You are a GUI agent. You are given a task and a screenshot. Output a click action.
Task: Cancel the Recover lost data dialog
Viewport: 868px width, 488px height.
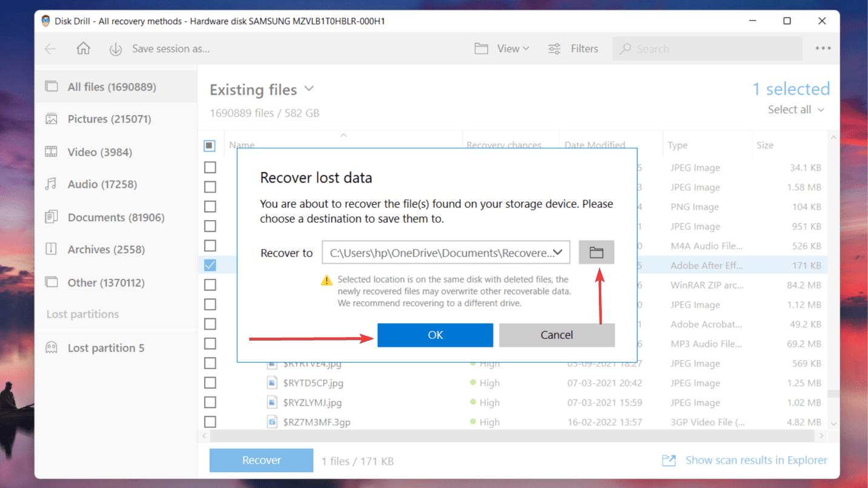coord(557,335)
